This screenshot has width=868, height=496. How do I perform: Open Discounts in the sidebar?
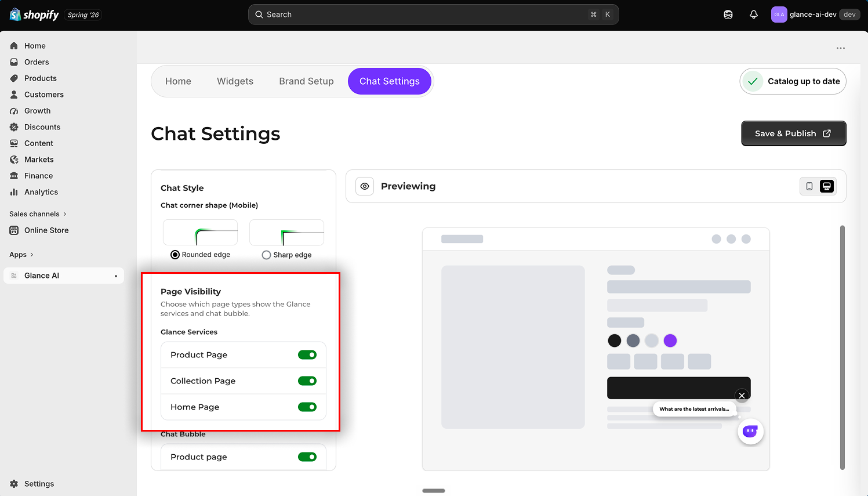(42, 127)
